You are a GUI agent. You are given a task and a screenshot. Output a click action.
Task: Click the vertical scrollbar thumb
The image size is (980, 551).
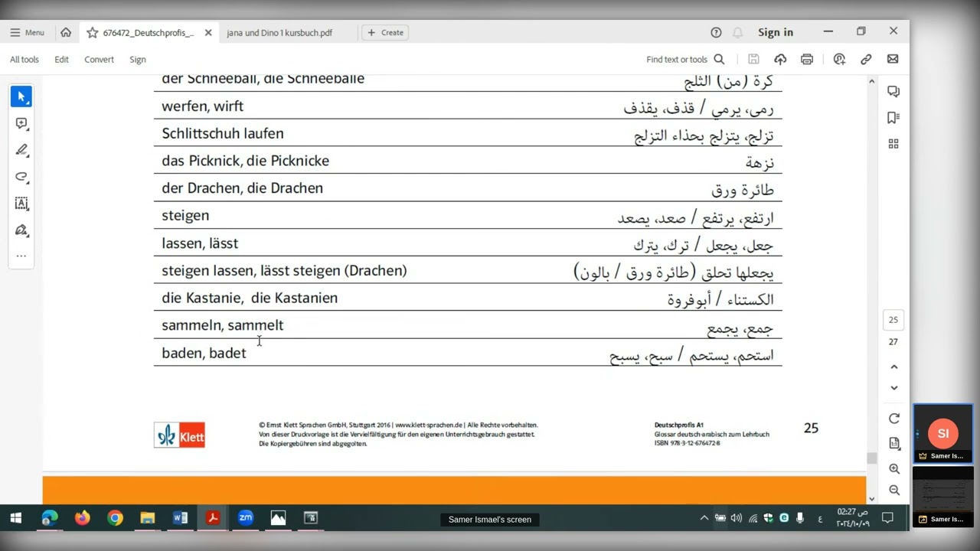click(x=871, y=458)
